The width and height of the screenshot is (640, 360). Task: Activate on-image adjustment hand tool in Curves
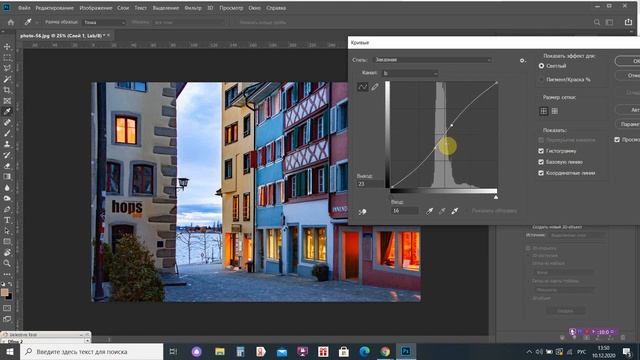tap(362, 212)
